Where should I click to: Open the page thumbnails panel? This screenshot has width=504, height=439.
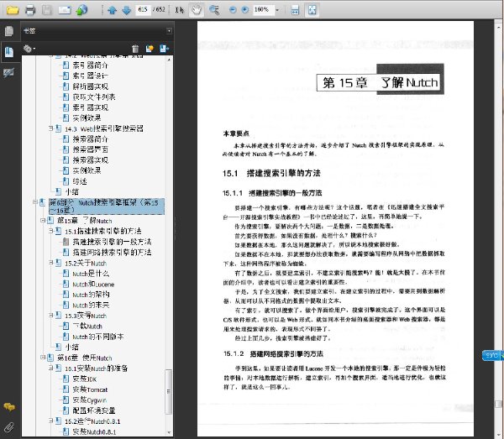(9, 31)
